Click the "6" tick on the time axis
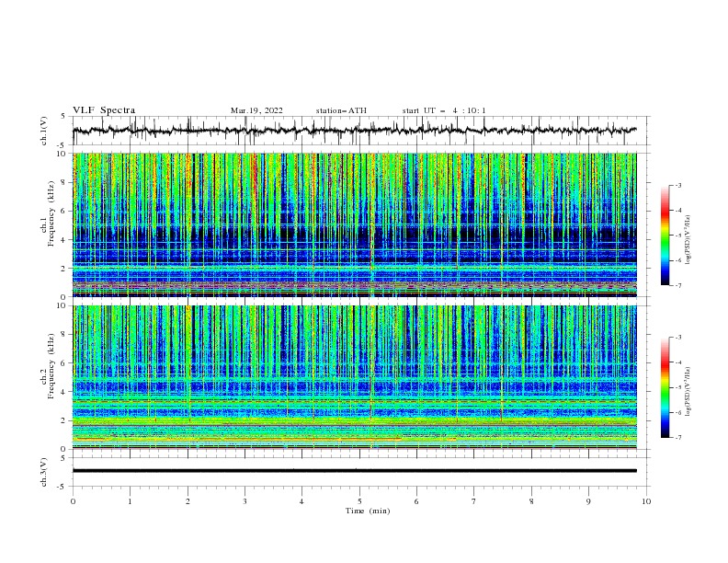 coord(416,501)
